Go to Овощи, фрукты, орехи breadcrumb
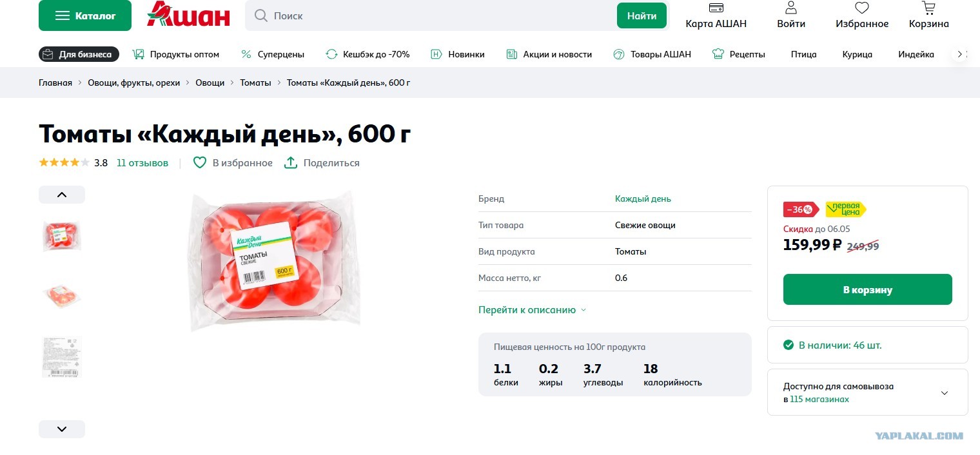 134,82
